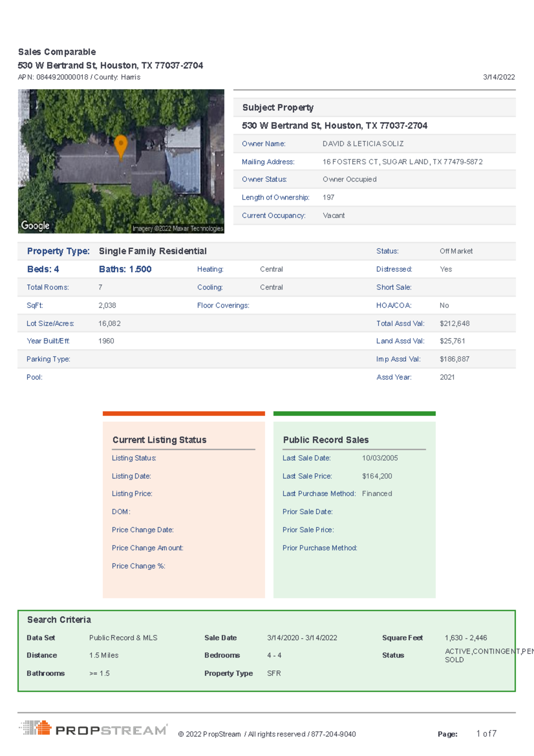534x756 pixels.
Task: Click the 'Cooling:' label
Action: (210, 288)
